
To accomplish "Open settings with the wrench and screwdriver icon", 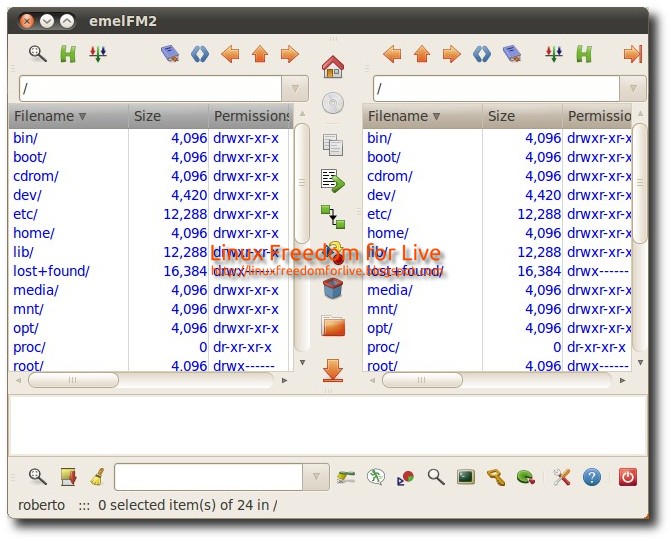I will pos(561,476).
